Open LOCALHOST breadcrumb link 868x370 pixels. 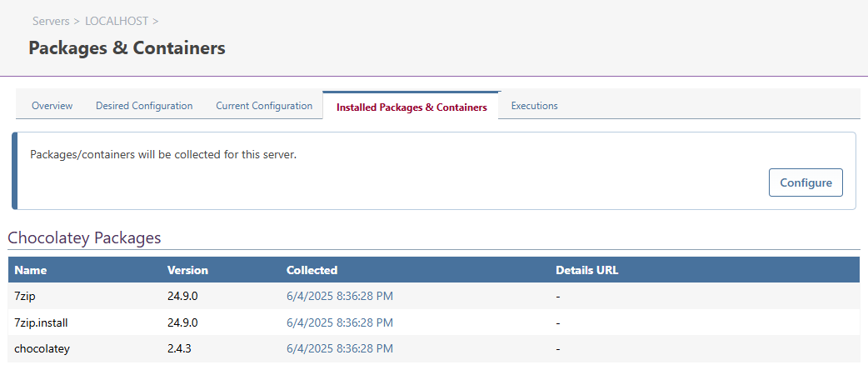[117, 21]
